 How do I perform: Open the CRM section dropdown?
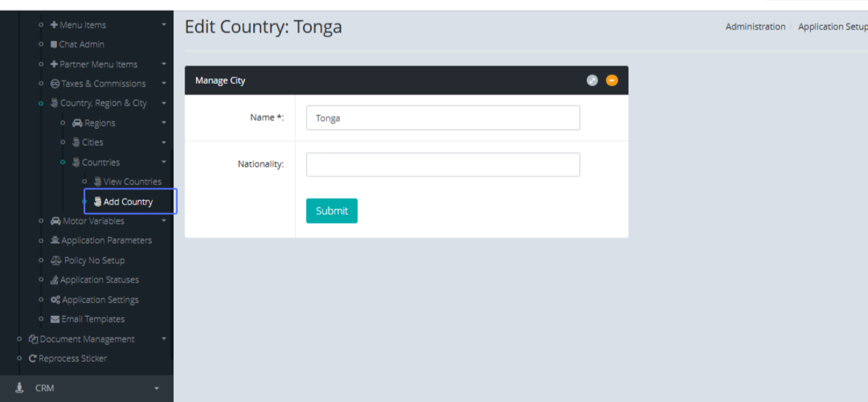pos(156,389)
